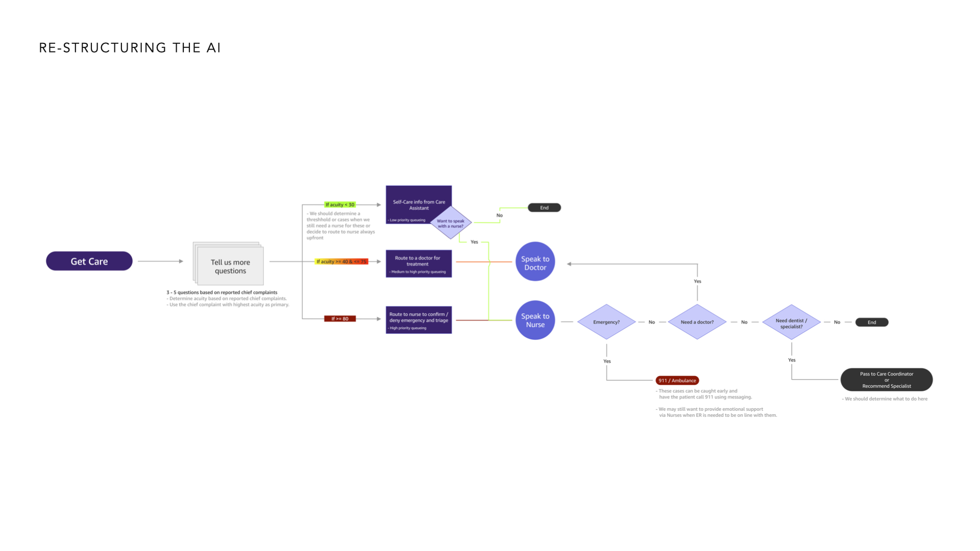Viewport: 980px width, 551px height.
Task: Click the 'Pass to Care Coordinator or Recommend Specialist' box
Action: click(887, 379)
